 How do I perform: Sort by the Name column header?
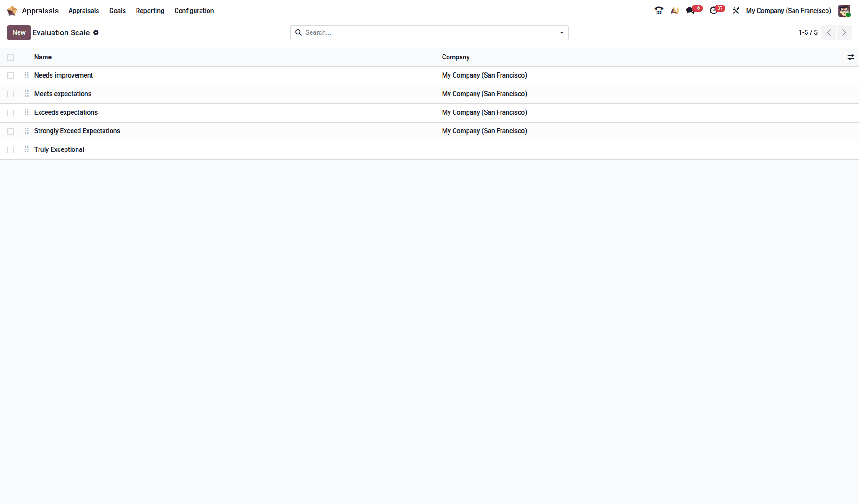tap(43, 57)
